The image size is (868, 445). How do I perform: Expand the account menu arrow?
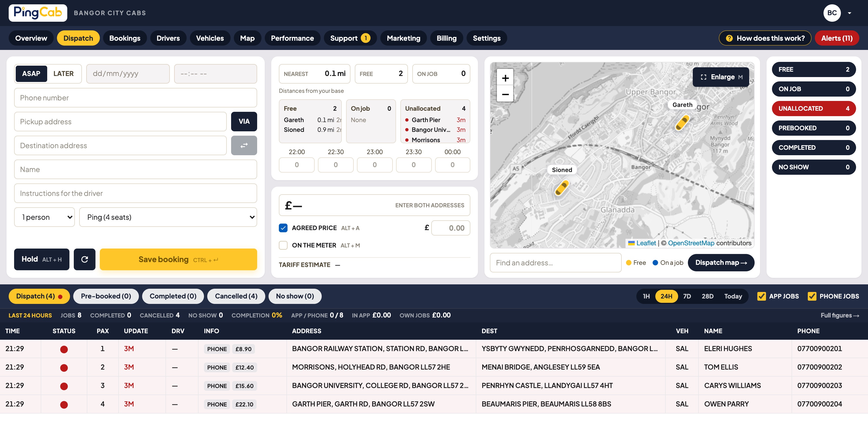point(850,13)
